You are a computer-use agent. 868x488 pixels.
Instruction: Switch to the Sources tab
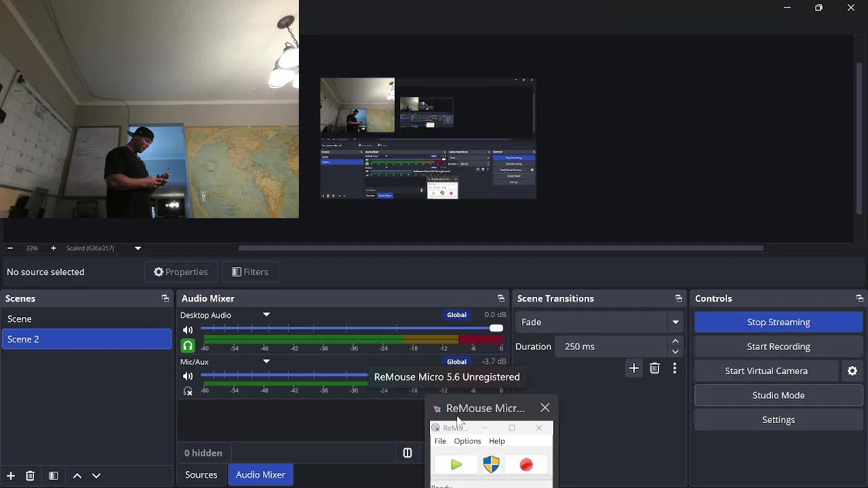click(201, 474)
